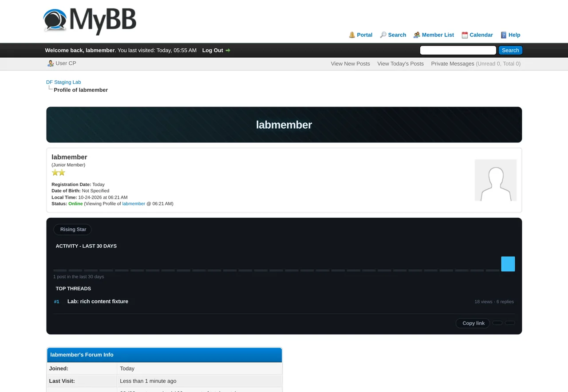The height and width of the screenshot is (392, 568).
Task: Click the Rising Star badge
Action: pos(73,230)
